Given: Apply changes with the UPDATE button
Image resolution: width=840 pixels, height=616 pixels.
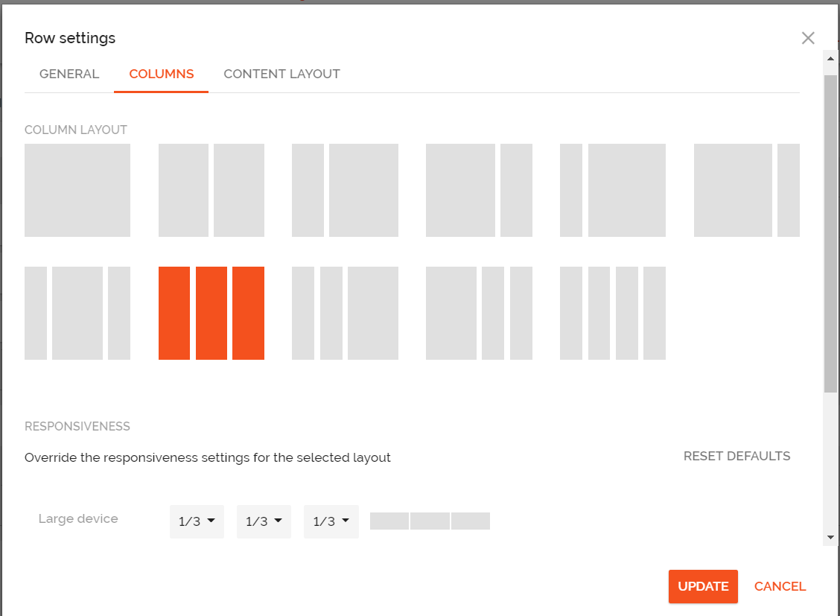Looking at the screenshot, I should [703, 586].
